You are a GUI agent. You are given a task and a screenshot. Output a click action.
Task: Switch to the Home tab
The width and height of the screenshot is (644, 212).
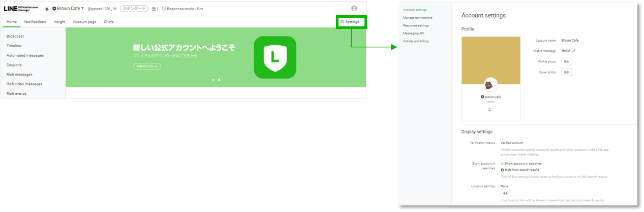pyautogui.click(x=12, y=22)
